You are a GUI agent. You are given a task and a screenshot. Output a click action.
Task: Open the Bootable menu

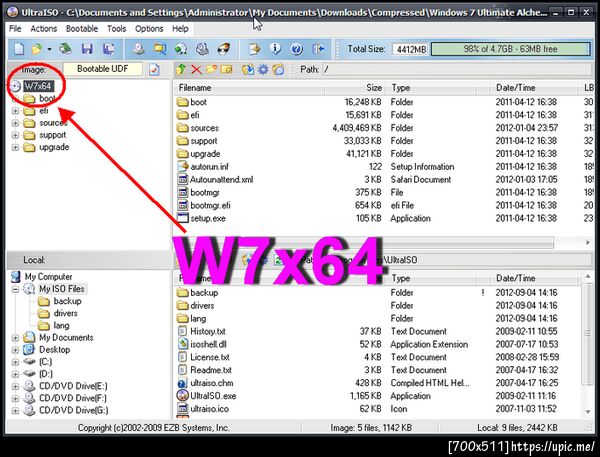(x=82, y=29)
